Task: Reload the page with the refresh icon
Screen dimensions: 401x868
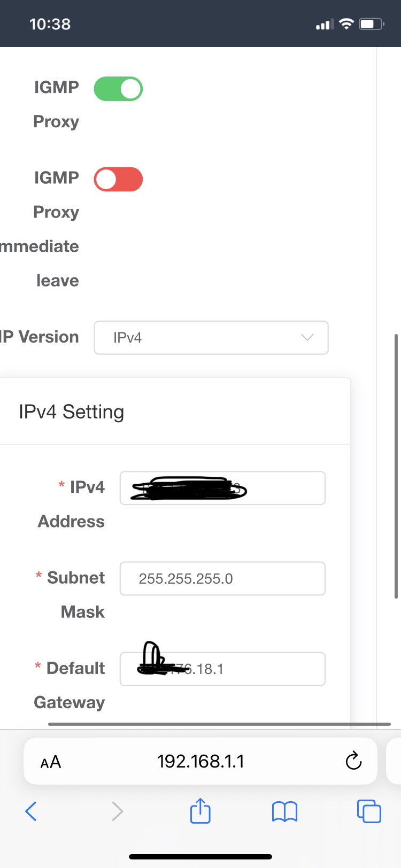Action: 353,761
